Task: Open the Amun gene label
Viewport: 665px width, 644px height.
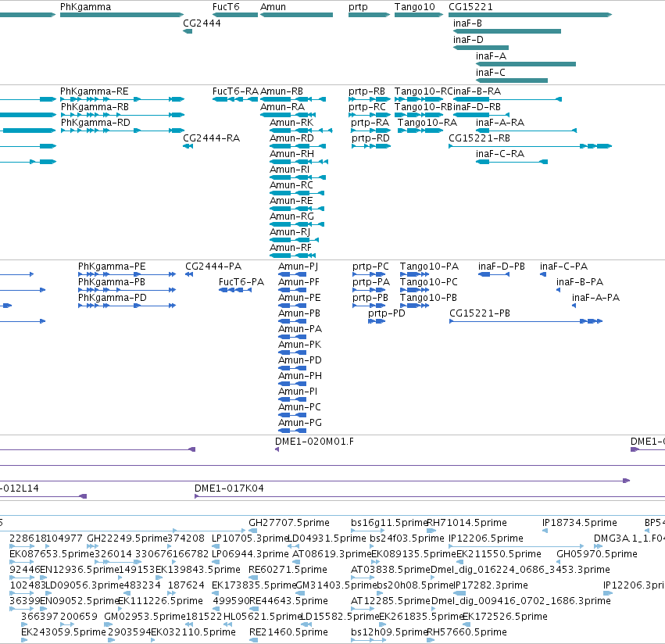Action: (274, 7)
